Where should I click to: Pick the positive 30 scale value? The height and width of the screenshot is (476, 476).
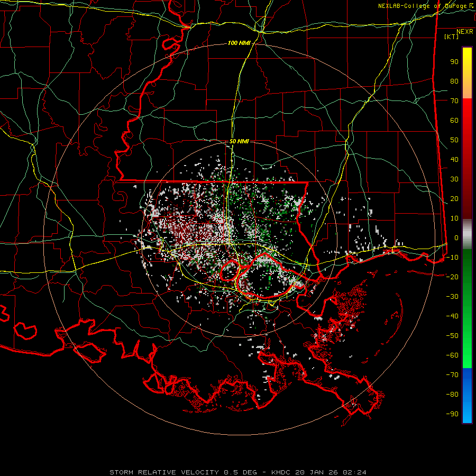(454, 179)
